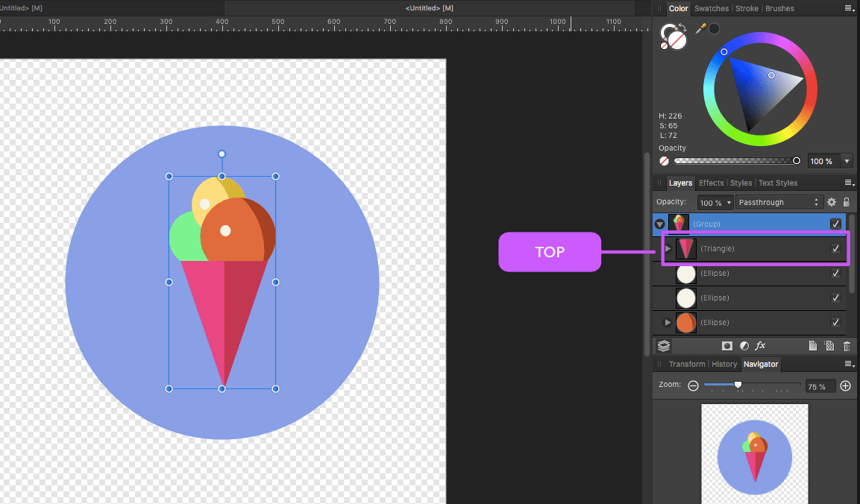Add a mask layer
Image resolution: width=860 pixels, height=504 pixels.
[726, 346]
